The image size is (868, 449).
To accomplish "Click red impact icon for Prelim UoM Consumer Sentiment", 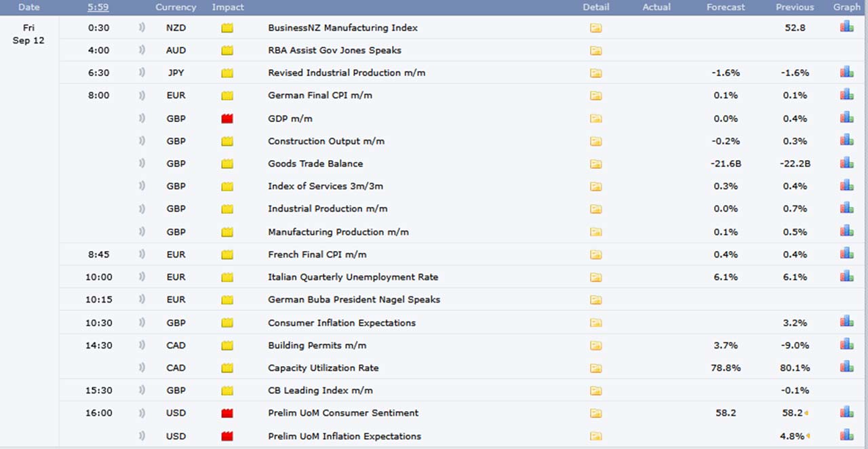I will (227, 413).
